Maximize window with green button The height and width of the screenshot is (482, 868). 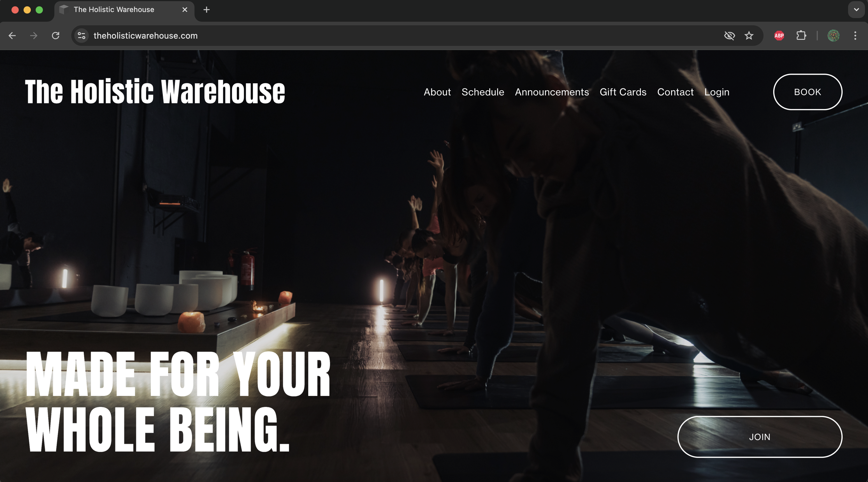(39, 10)
